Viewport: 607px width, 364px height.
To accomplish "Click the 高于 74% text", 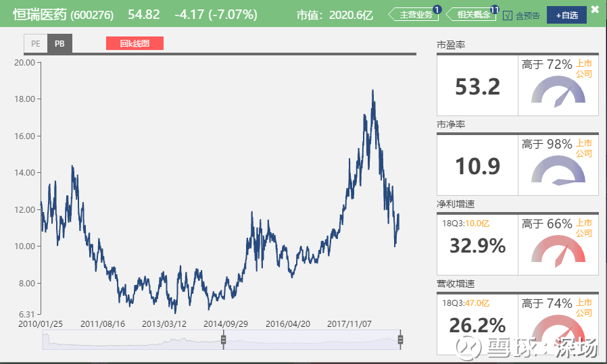I will click(x=547, y=304).
